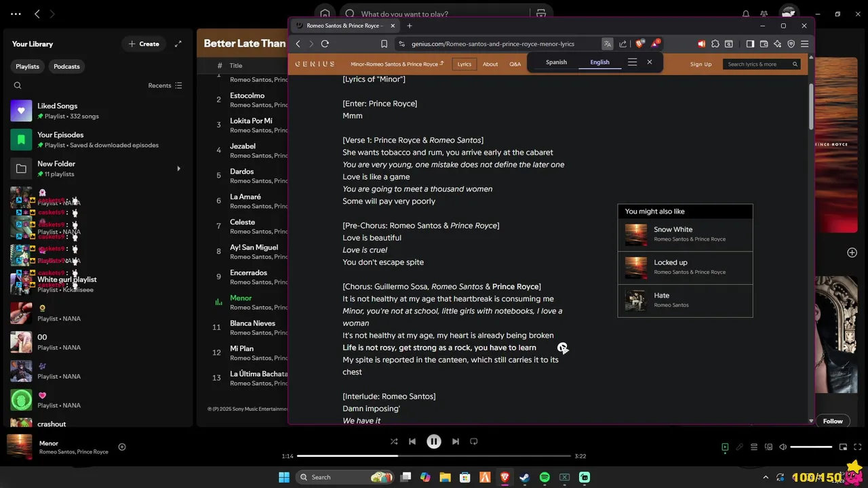
Task: Click Create button in Your Library
Action: (x=144, y=44)
